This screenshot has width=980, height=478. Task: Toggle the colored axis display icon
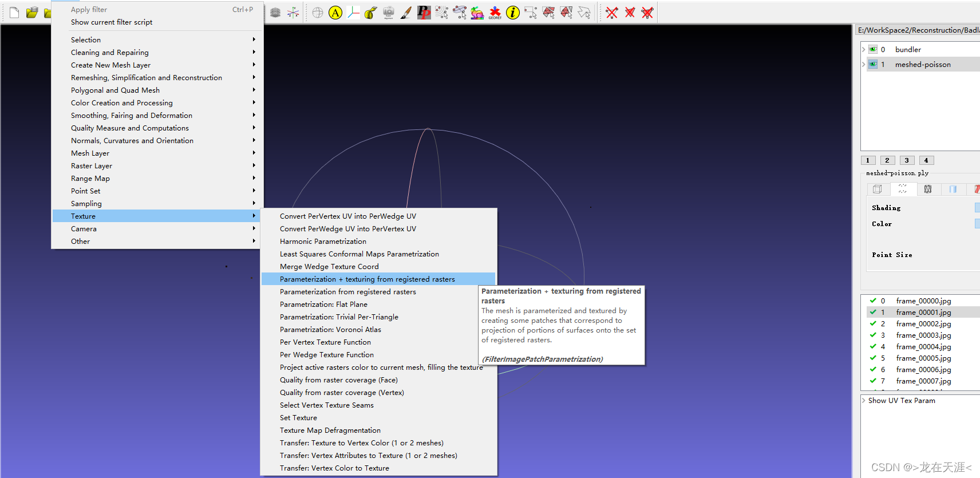[293, 13]
